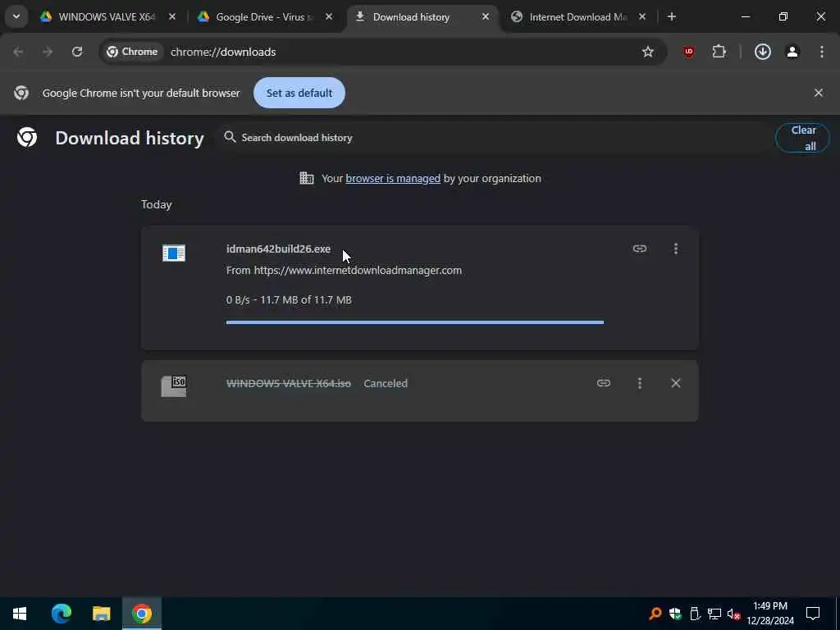This screenshot has height=630, width=840.
Task: Reload the page
Action: [77, 52]
